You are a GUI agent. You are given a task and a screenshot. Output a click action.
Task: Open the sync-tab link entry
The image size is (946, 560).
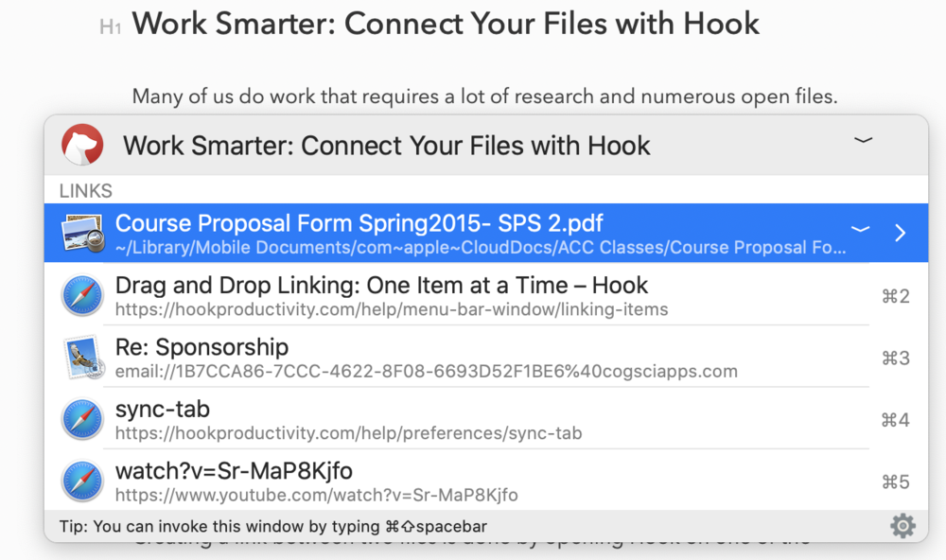[486, 419]
